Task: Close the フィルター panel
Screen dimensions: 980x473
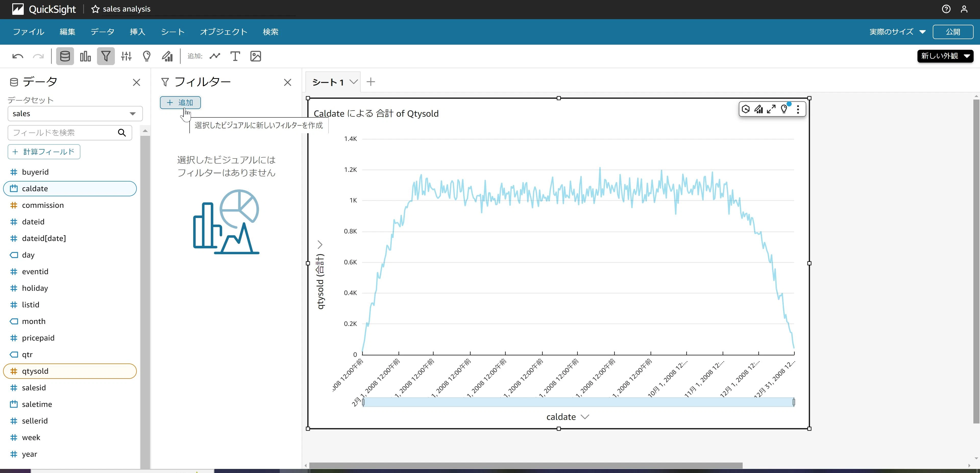Action: coord(288,82)
